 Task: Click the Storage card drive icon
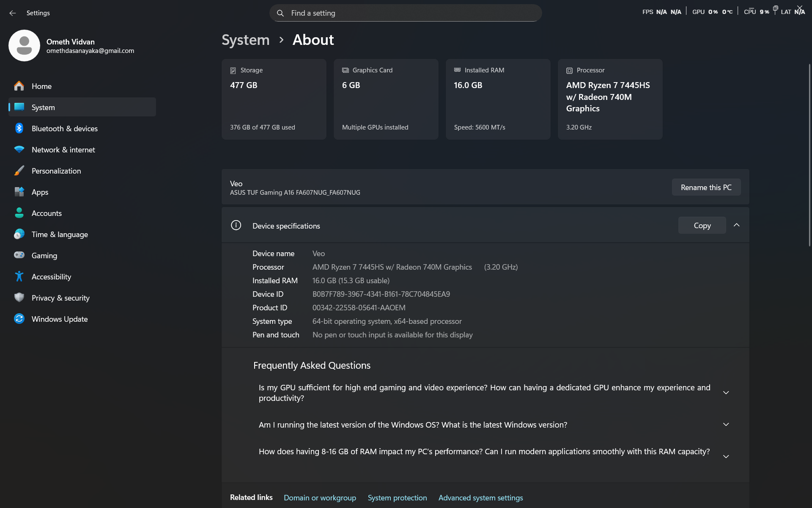point(233,70)
